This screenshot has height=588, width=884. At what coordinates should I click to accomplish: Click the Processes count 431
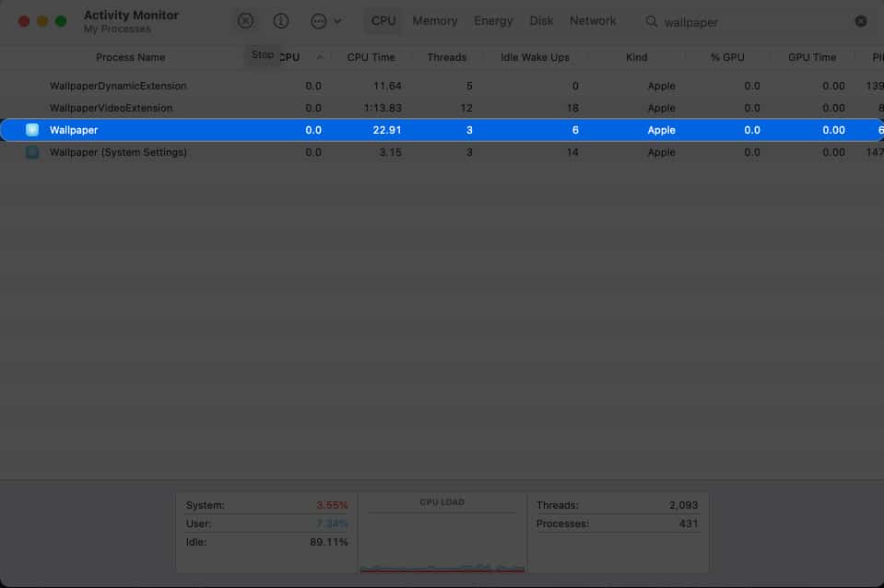click(689, 523)
